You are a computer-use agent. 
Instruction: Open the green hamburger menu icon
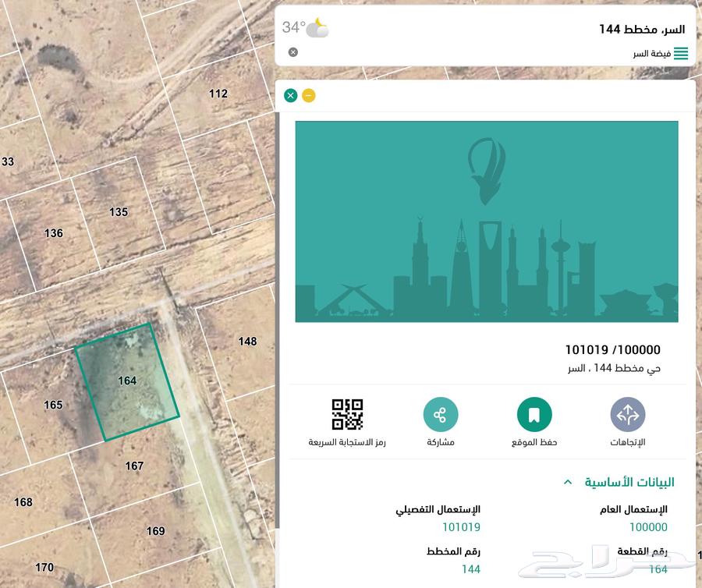click(x=680, y=53)
